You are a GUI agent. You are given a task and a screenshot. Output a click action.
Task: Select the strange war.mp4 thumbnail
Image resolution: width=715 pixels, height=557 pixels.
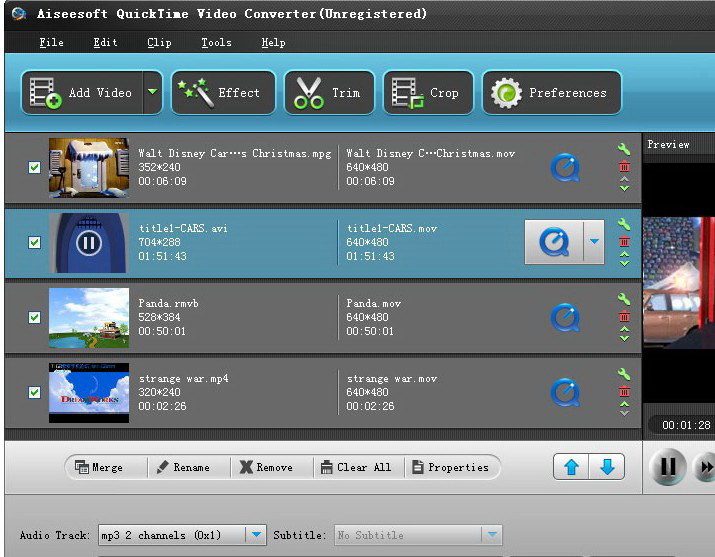point(89,392)
